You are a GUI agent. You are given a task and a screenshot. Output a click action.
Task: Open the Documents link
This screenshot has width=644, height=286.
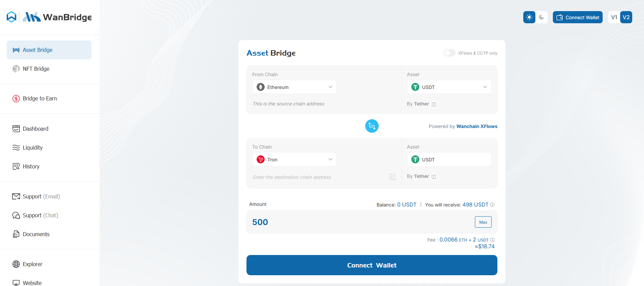pyautogui.click(x=49, y=234)
